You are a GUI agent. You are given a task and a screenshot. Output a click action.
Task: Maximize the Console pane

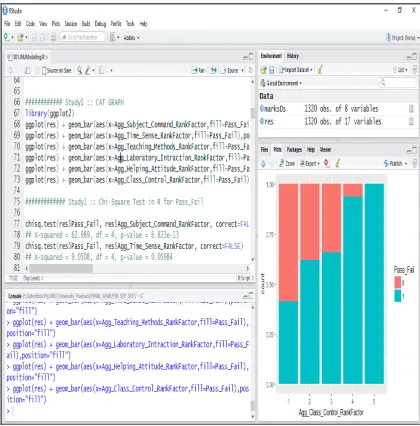251,296
